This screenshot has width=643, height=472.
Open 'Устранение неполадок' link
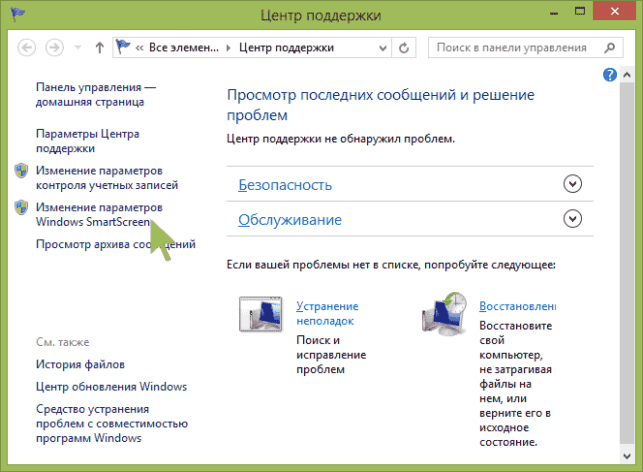pos(327,313)
